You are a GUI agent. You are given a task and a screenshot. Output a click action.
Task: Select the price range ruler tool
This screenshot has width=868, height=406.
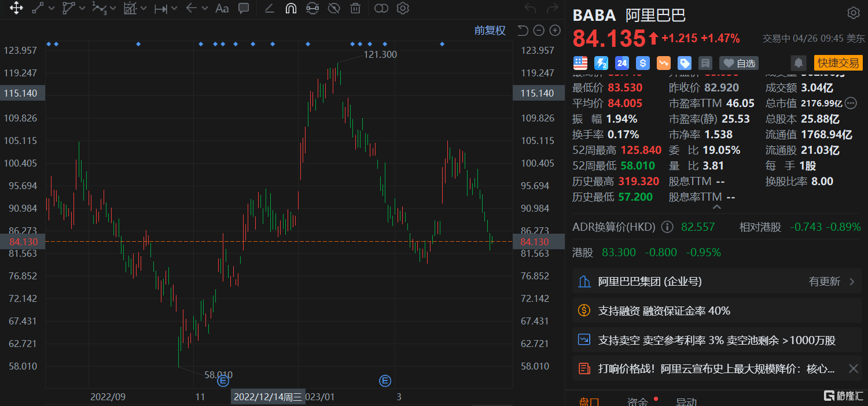point(161,8)
